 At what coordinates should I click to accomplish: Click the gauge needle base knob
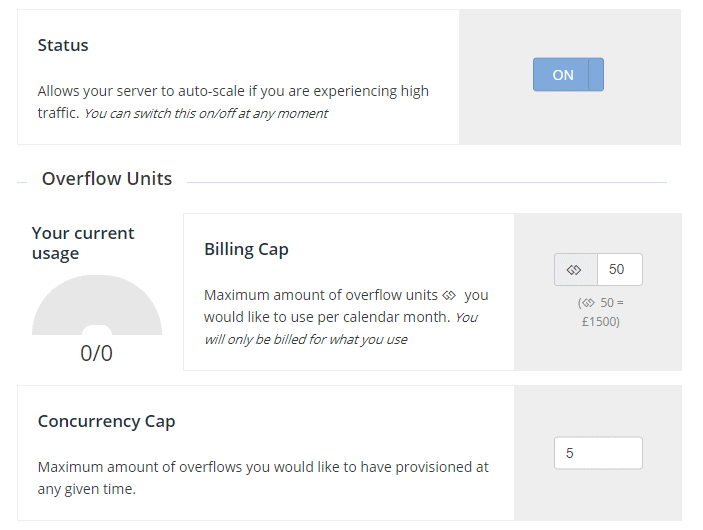(x=97, y=330)
